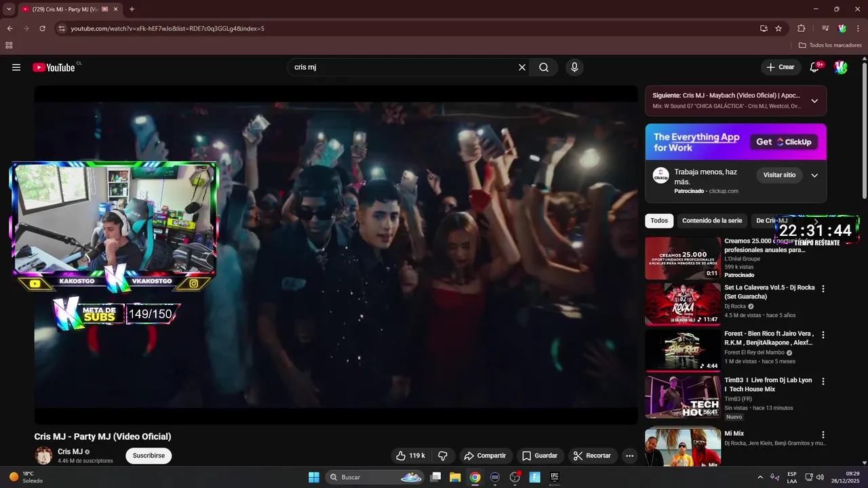Click the Chrome address bar URL
This screenshot has height=488, width=868.
167,28
